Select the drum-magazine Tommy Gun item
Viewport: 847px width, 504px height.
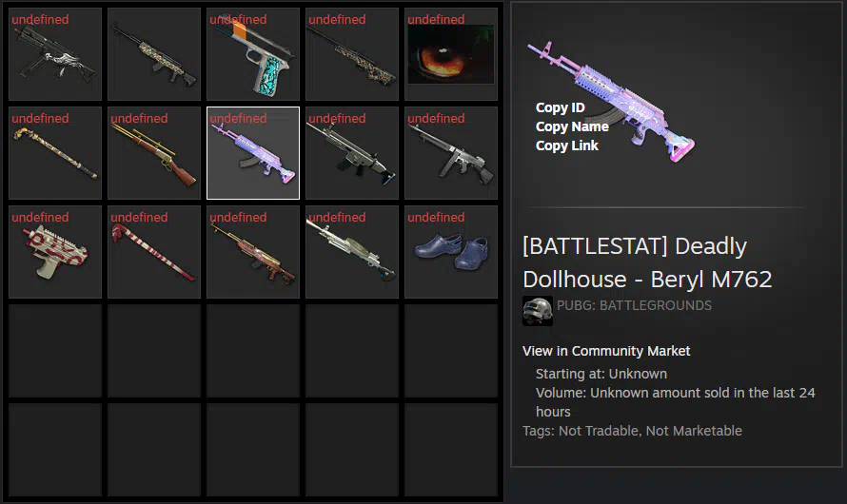[x=450, y=153]
